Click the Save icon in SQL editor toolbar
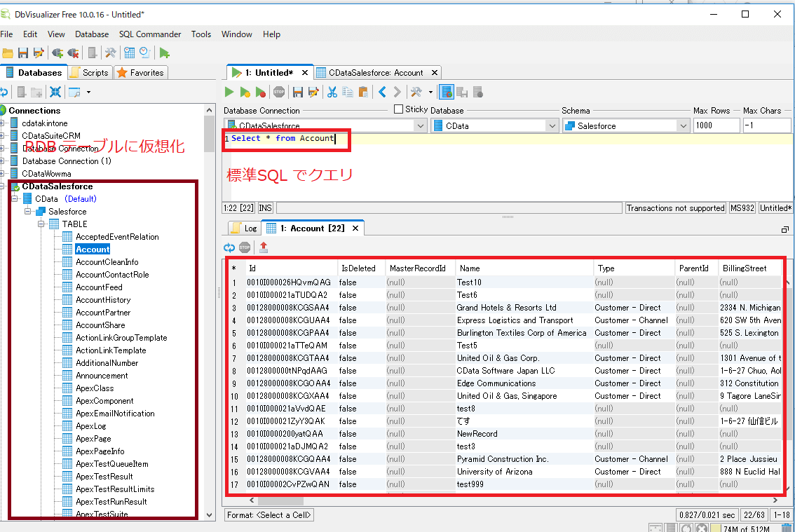The height and width of the screenshot is (532, 795). point(298,92)
